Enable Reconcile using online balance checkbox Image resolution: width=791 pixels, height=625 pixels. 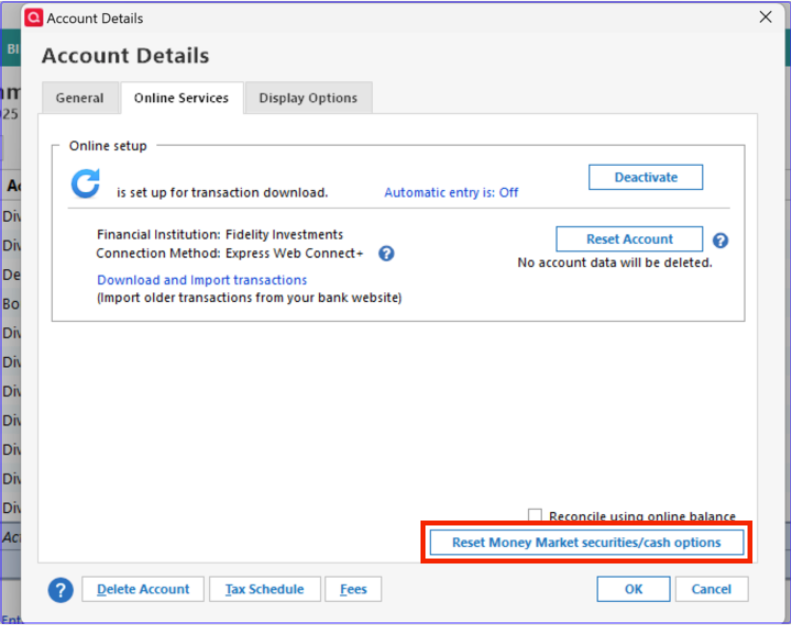coord(535,515)
